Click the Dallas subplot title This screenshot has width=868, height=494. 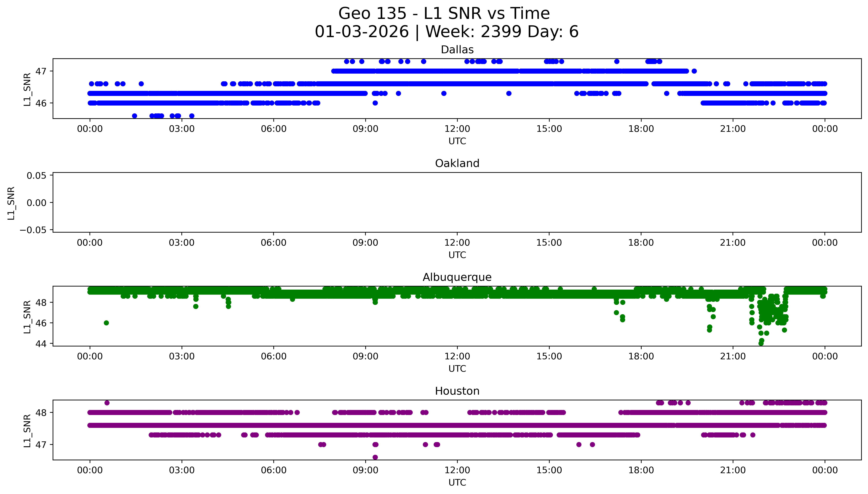coord(457,50)
